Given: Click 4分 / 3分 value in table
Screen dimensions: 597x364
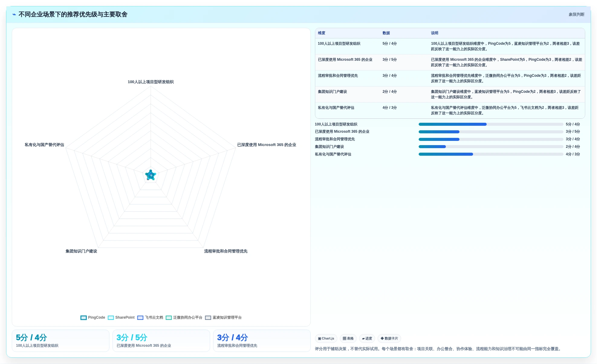Looking at the screenshot, I should coord(390,108).
